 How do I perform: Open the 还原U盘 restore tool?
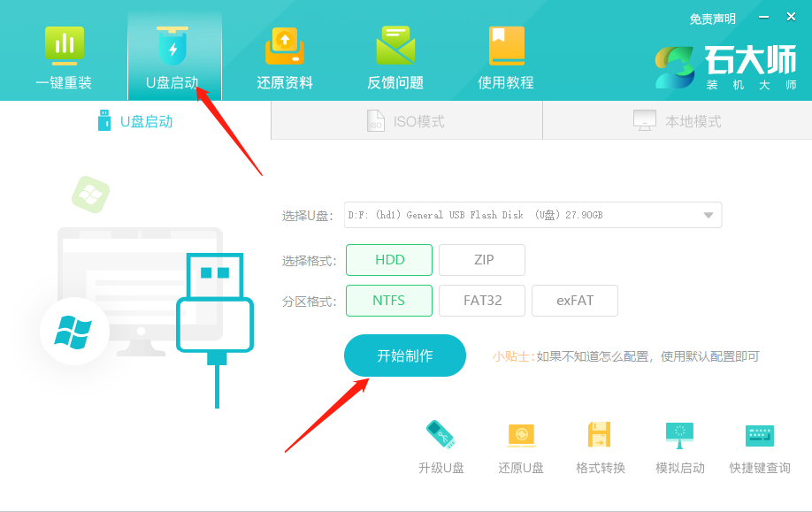(520, 445)
